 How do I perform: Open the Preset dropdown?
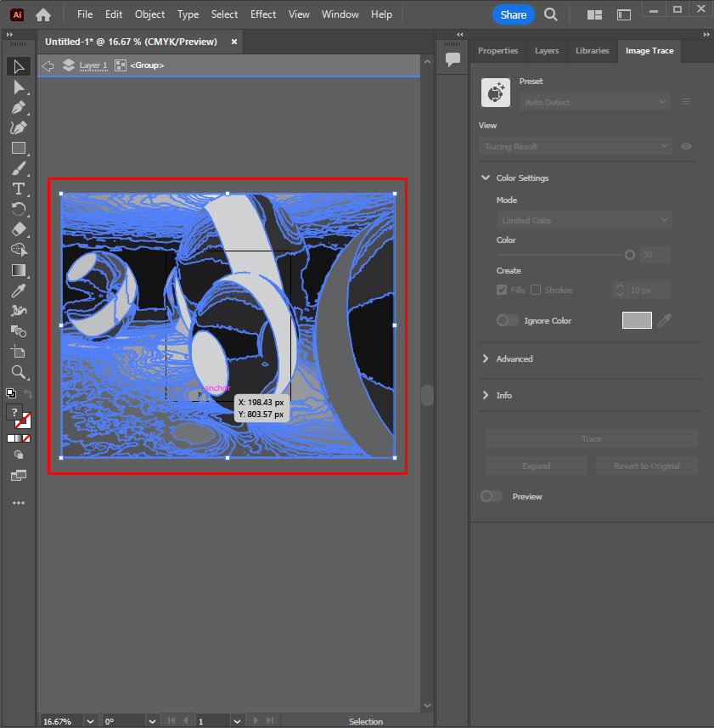pos(594,102)
